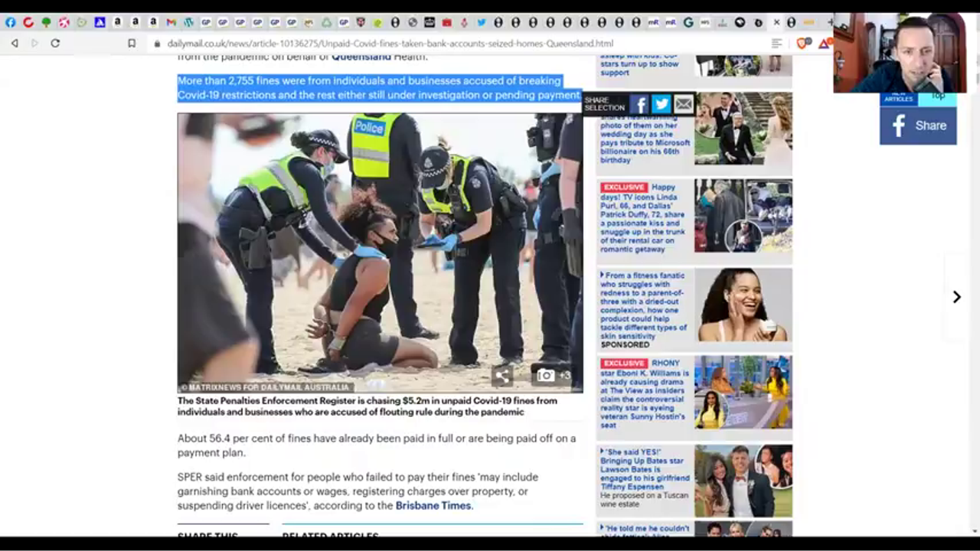Email the selected text via envelope icon
Image resolution: width=980 pixels, height=551 pixels.
[683, 104]
